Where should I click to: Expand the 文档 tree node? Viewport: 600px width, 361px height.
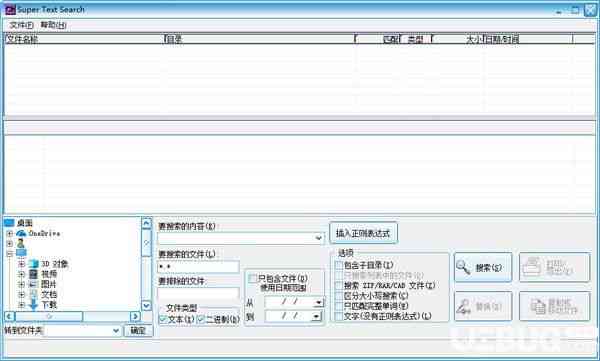tap(22, 294)
